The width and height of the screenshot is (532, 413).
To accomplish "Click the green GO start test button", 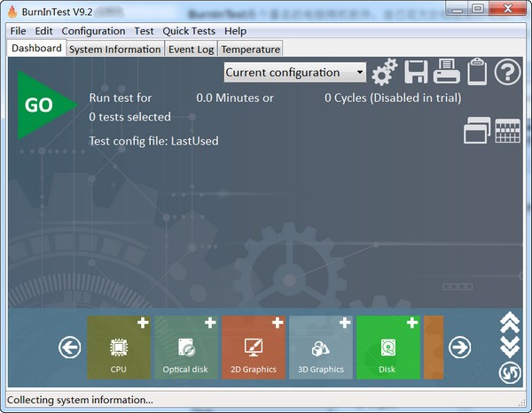I will [40, 105].
